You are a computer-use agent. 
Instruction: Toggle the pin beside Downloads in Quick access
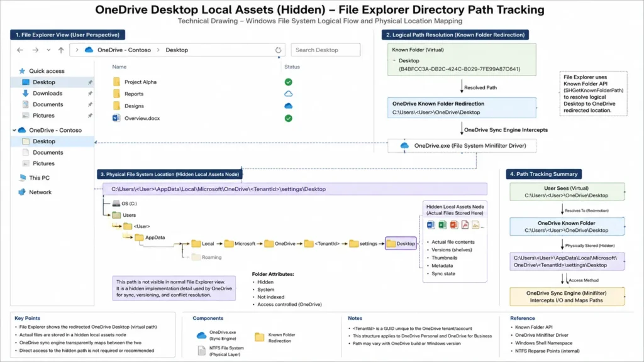(x=90, y=93)
